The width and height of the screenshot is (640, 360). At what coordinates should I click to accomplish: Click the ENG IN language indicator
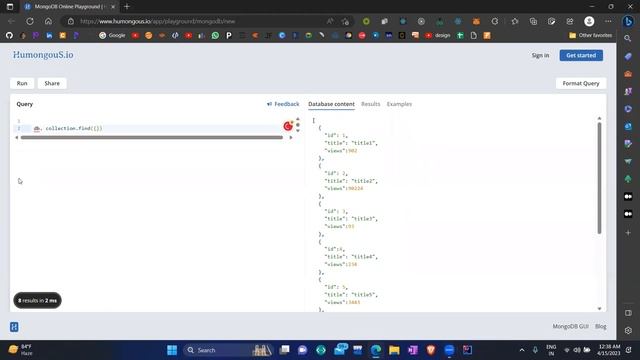(x=551, y=350)
